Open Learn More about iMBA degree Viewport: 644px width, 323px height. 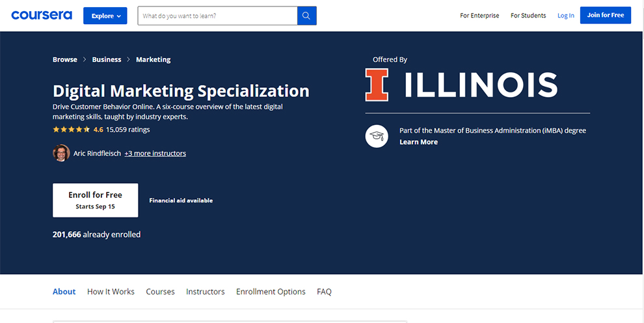(418, 142)
